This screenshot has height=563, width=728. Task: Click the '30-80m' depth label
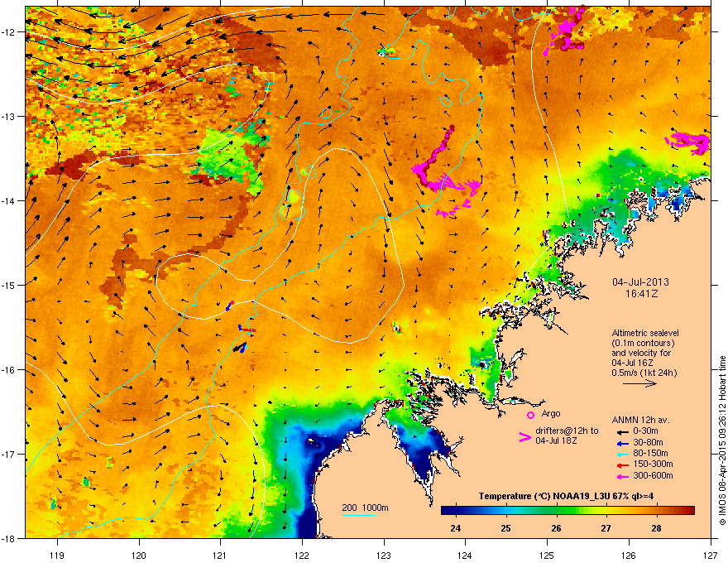click(x=648, y=442)
